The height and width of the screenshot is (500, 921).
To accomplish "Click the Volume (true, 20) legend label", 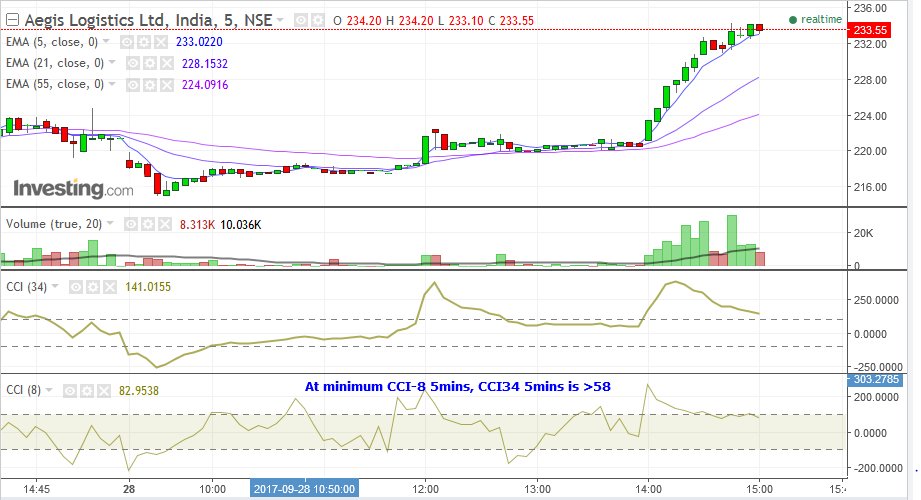I will pos(53,224).
